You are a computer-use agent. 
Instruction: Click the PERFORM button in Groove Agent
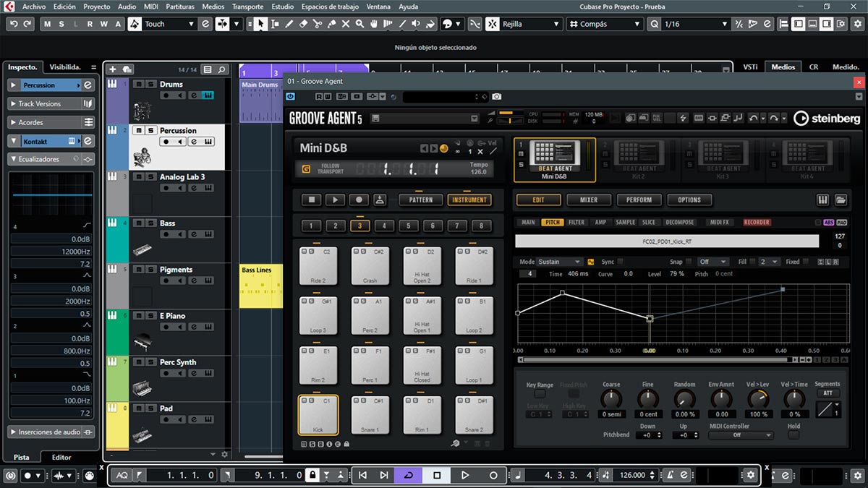coord(639,200)
